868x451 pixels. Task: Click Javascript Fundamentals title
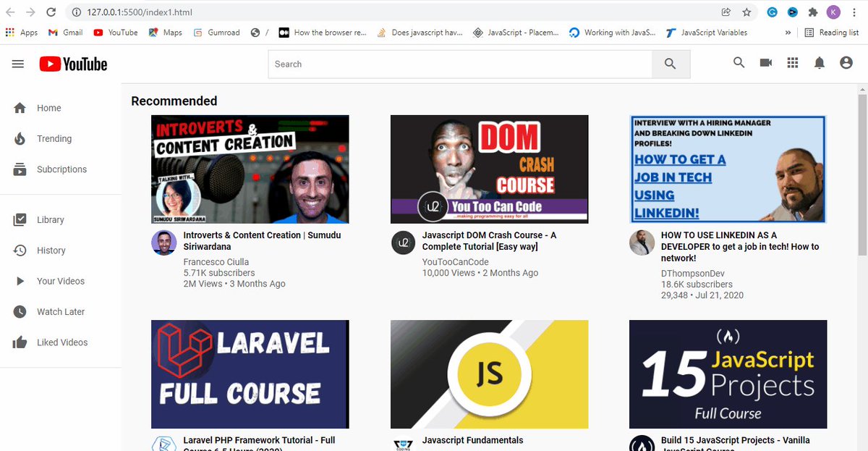click(473, 440)
